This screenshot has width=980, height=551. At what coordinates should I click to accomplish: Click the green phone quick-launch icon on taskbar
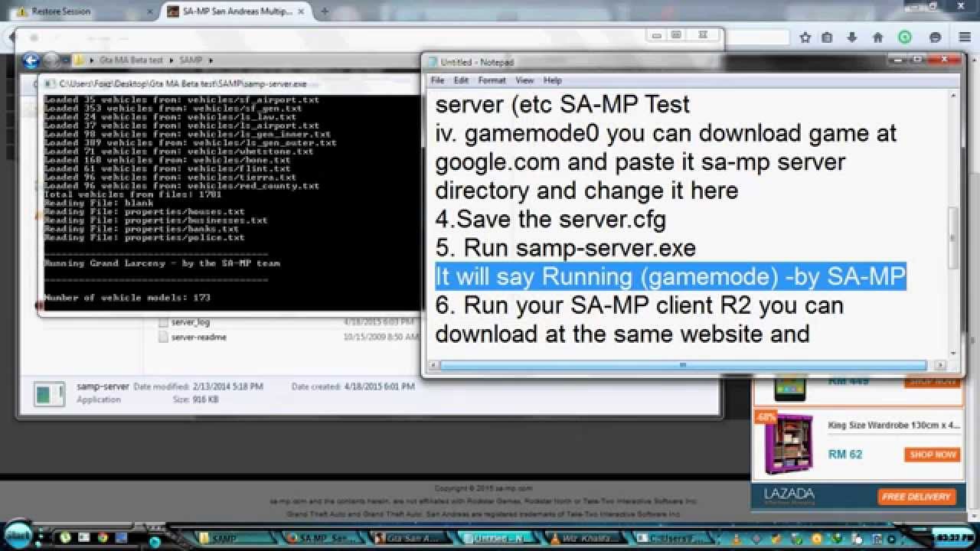[x=66, y=538]
